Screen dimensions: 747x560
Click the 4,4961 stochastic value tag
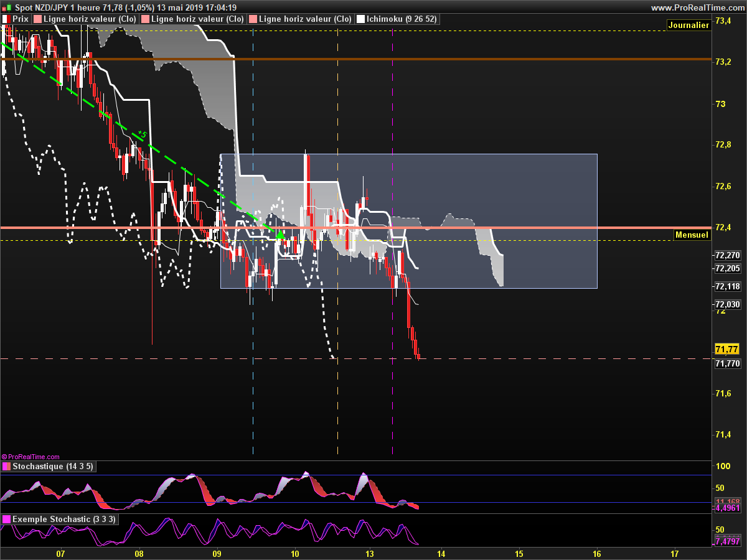click(727, 508)
